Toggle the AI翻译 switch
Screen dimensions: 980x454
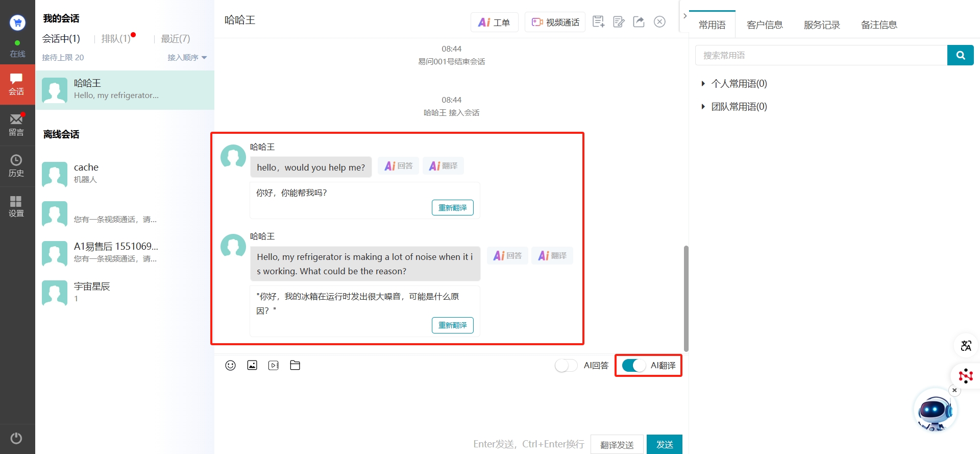coord(634,366)
